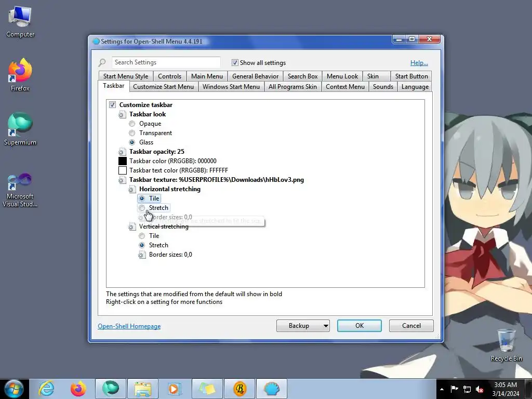Image resolution: width=532 pixels, height=399 pixels.
Task: Click into the Search Settings field
Action: pos(166,62)
